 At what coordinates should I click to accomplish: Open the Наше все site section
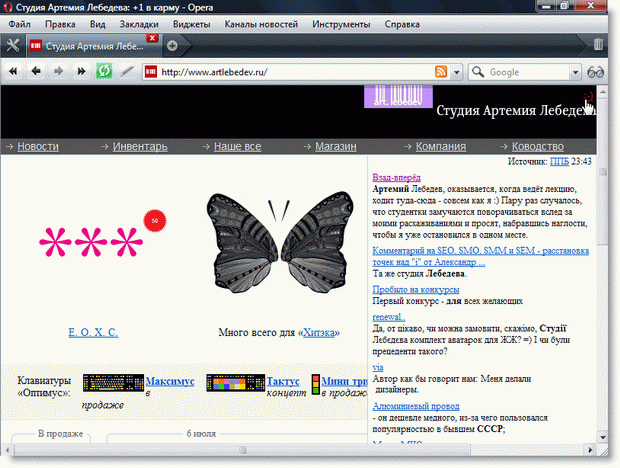(x=238, y=147)
